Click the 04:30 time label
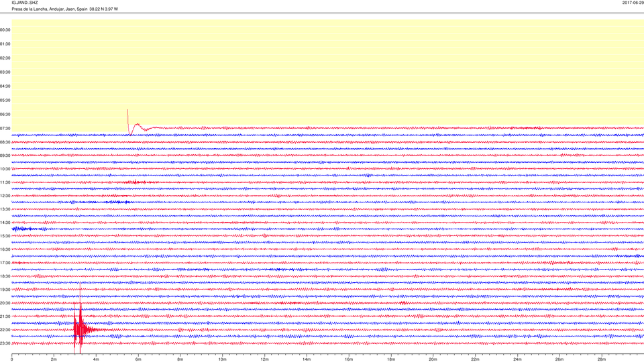644x362 pixels. [x=5, y=86]
